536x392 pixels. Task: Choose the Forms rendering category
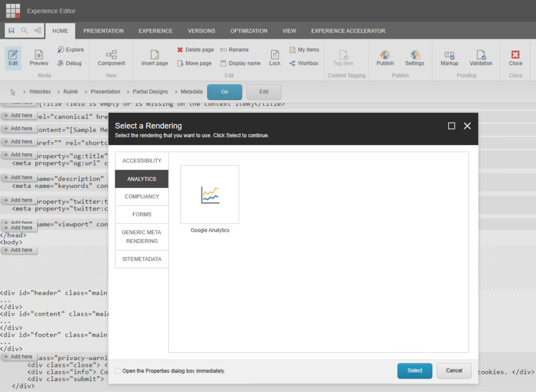142,215
